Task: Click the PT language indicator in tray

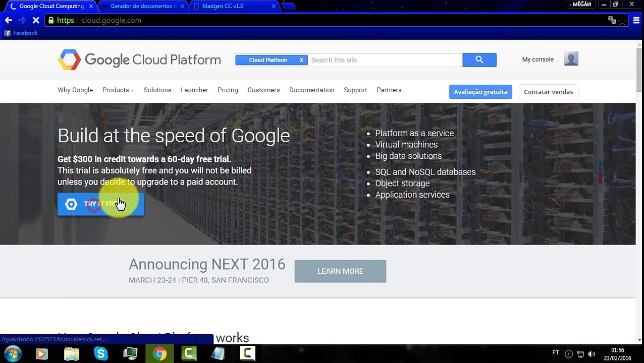Action: [x=556, y=353]
